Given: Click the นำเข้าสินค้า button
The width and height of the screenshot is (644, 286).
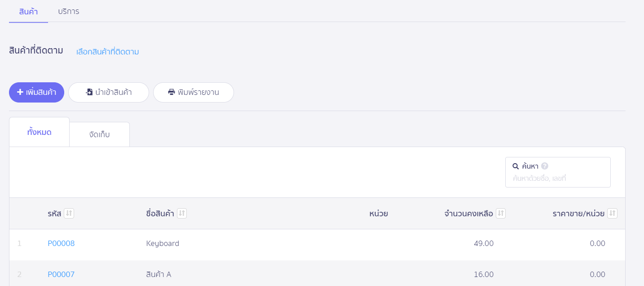Looking at the screenshot, I should point(109,92).
